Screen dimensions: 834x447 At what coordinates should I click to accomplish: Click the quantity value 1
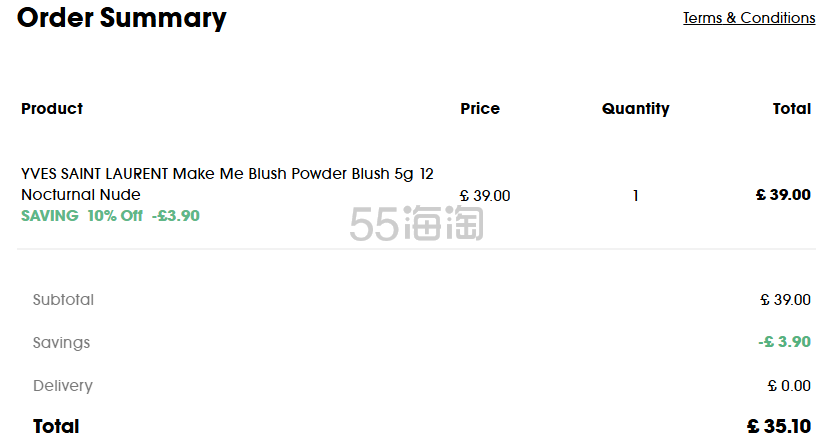(636, 196)
